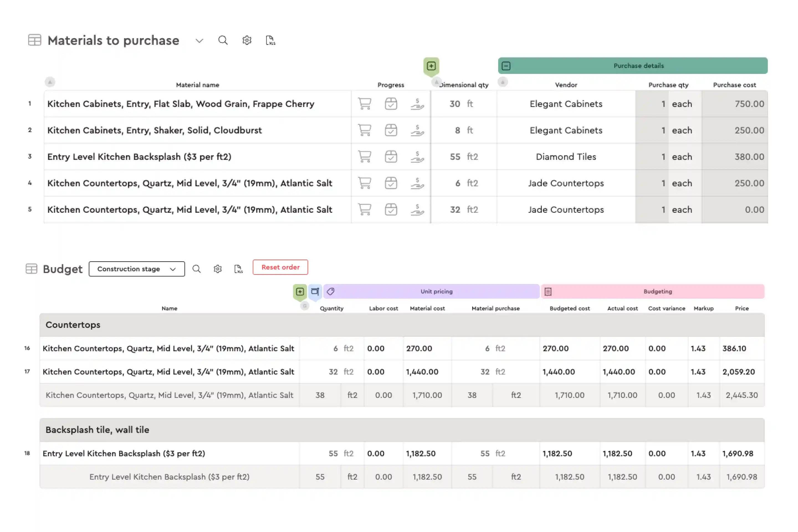Click the Budget table icon
The height and width of the screenshot is (532, 798).
[x=32, y=269]
